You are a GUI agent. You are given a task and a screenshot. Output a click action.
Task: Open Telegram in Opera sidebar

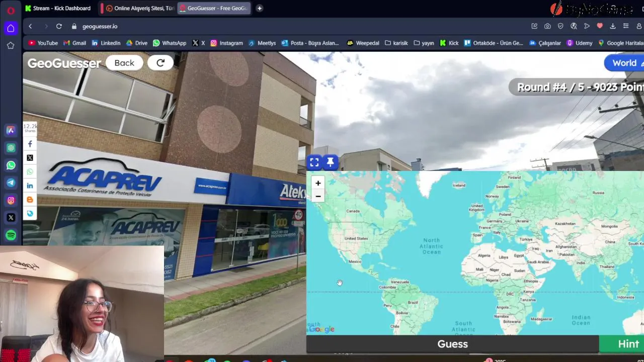11,183
